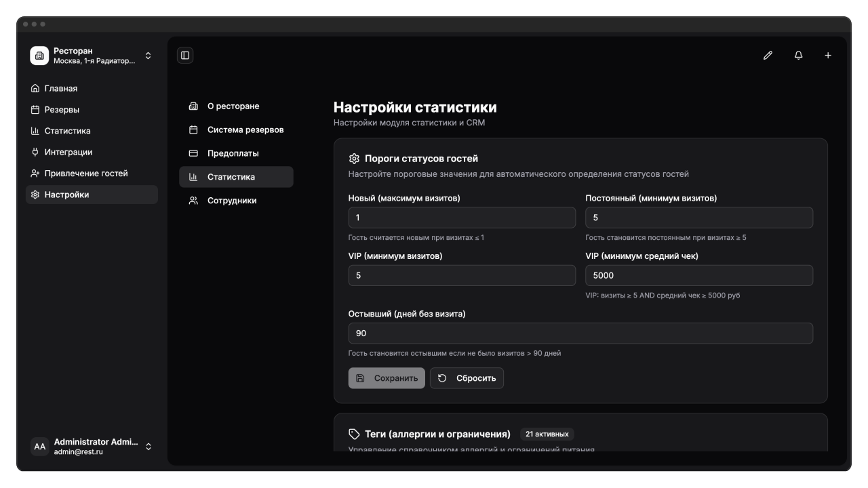Image resolution: width=868 pixels, height=488 pixels.
Task: Click the VIP минимум средний чек field
Action: tap(699, 276)
